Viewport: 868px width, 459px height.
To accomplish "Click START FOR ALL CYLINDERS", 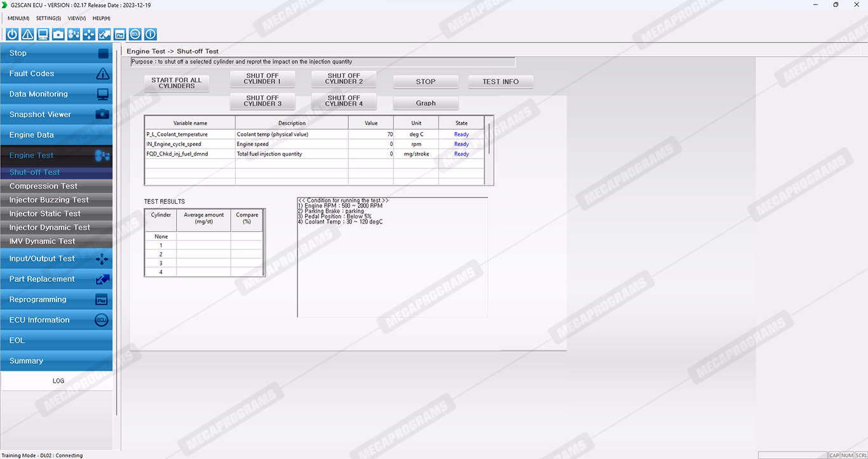I will click(x=177, y=83).
